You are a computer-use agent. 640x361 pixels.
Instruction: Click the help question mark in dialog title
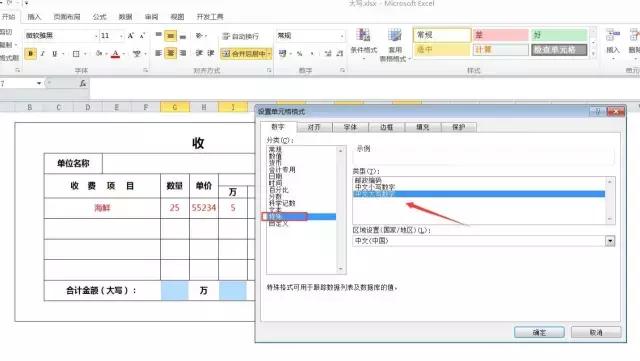598,111
